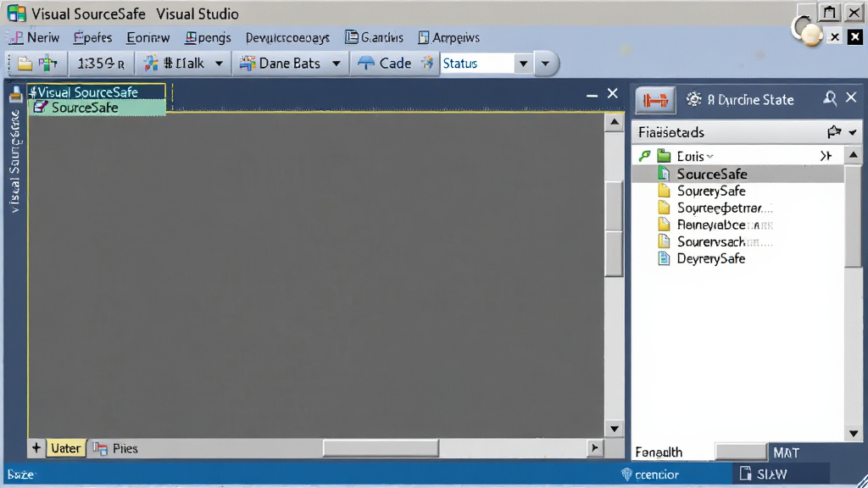Click the ccentior status bar item

[650, 474]
